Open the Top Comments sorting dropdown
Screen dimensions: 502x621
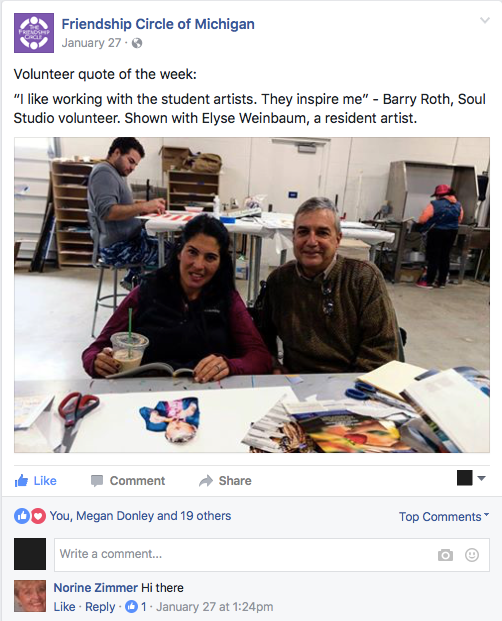pos(444,516)
